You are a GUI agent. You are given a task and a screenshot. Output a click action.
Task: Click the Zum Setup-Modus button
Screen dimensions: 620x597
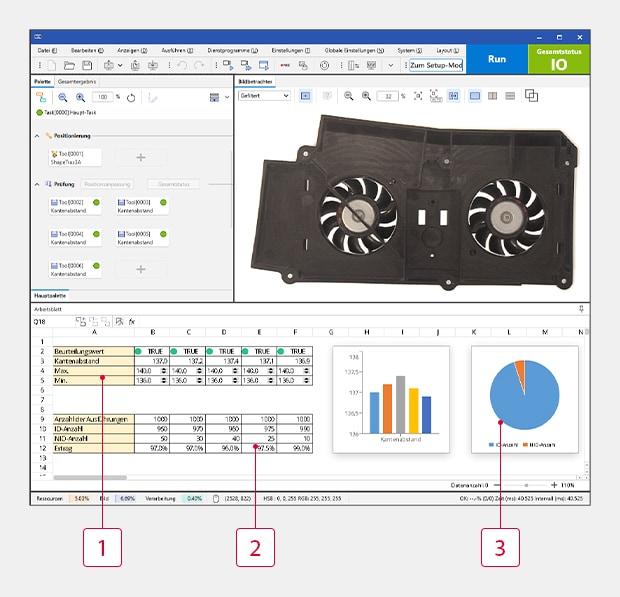coord(436,65)
